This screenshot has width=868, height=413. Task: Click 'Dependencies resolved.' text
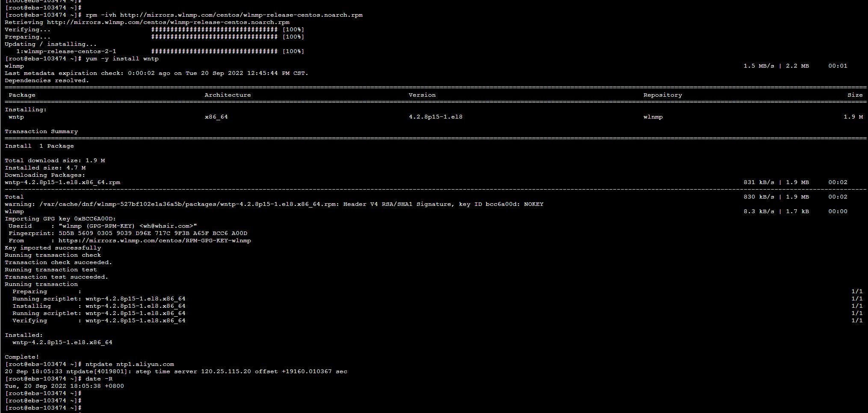[47, 80]
